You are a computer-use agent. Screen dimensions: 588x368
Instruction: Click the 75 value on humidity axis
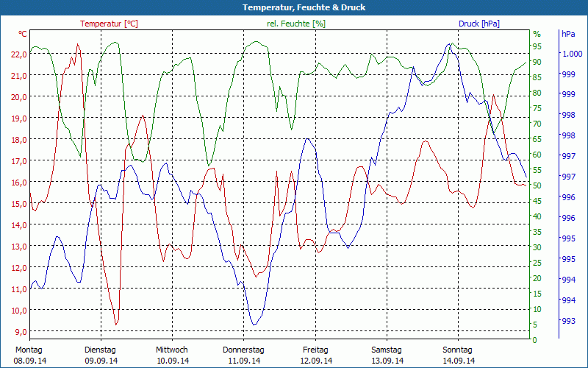537,108
